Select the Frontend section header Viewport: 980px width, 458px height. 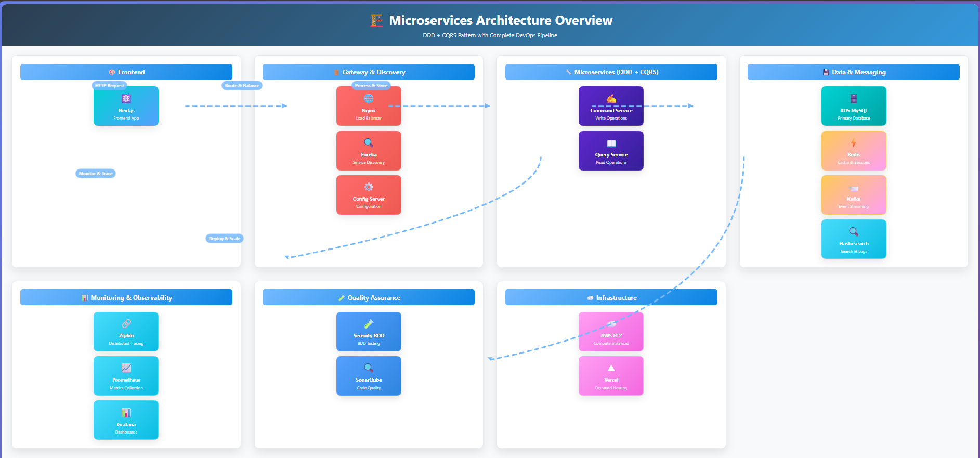click(126, 72)
